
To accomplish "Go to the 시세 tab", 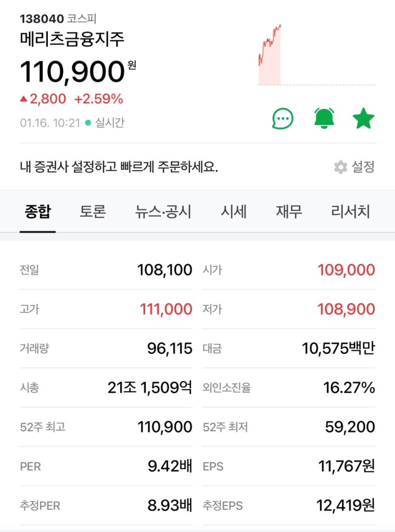I will [233, 212].
